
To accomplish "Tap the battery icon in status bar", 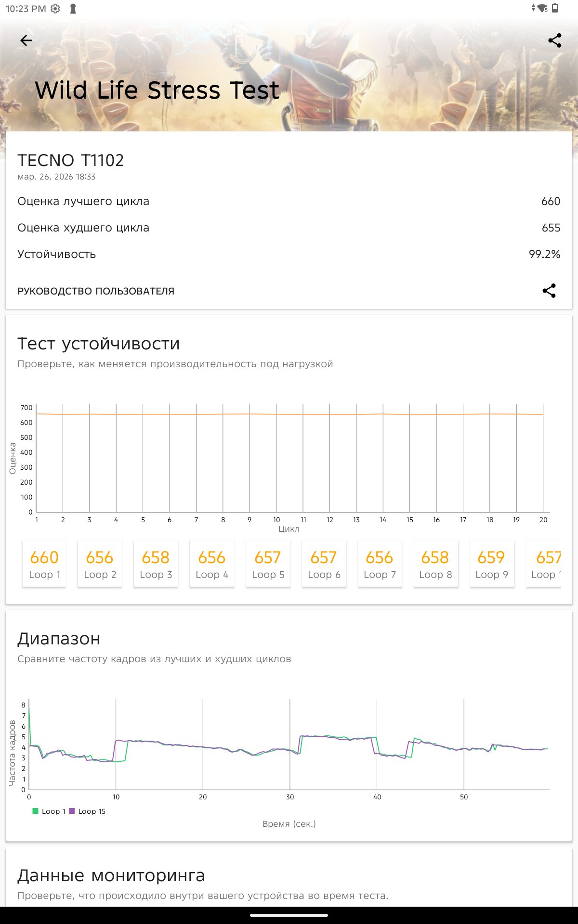I will coord(555,8).
